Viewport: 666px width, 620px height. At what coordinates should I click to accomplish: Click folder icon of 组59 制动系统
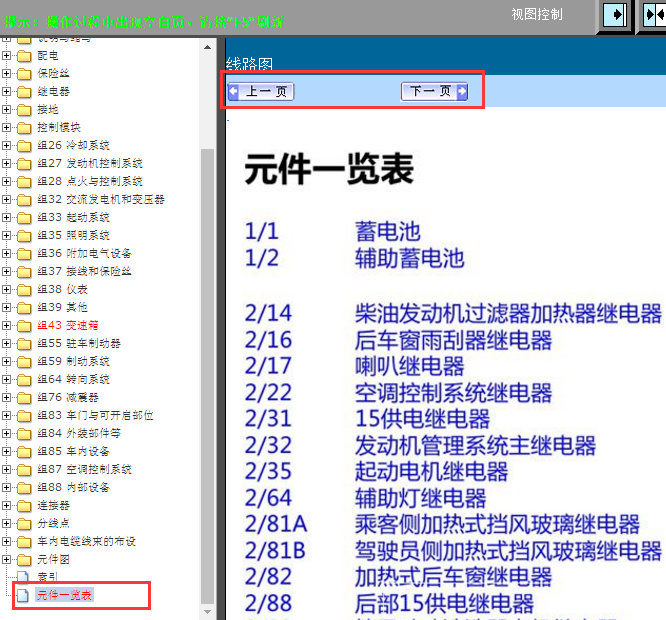(x=24, y=362)
